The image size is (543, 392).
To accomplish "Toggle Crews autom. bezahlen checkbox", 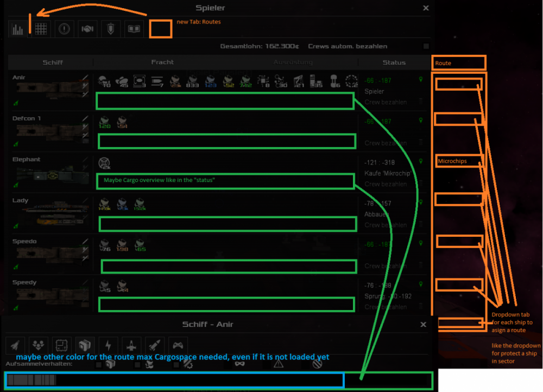I will click(426, 46).
